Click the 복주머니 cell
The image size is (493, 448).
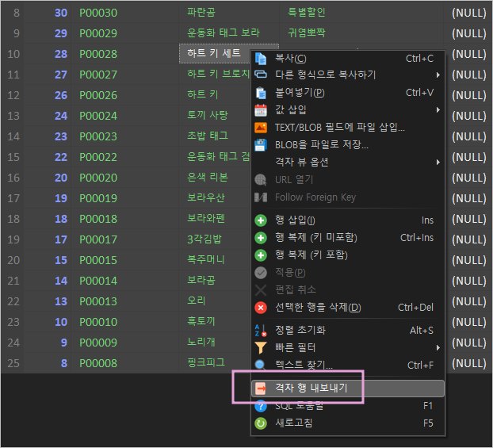(215, 260)
